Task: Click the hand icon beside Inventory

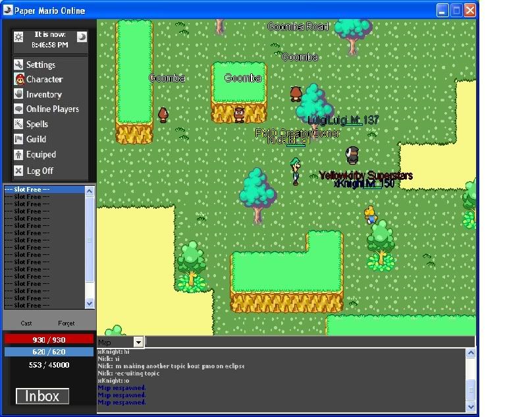Action: point(18,94)
